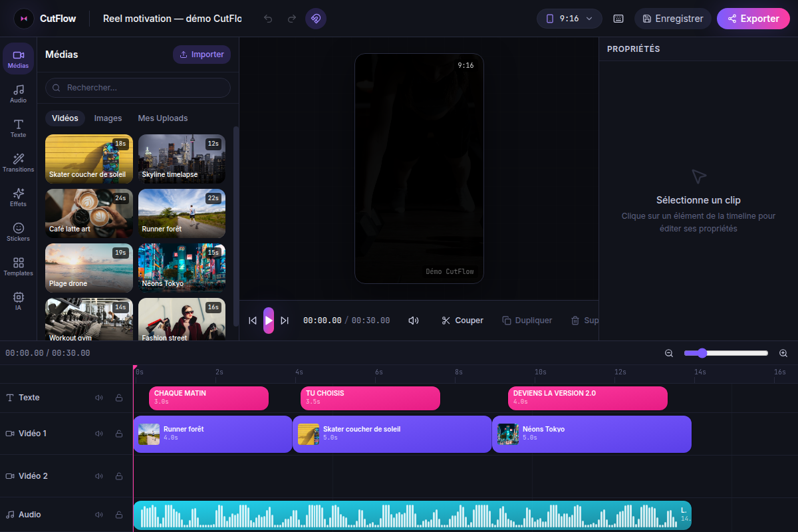798x532 pixels.
Task: Undo the last action
Action: (x=268, y=19)
